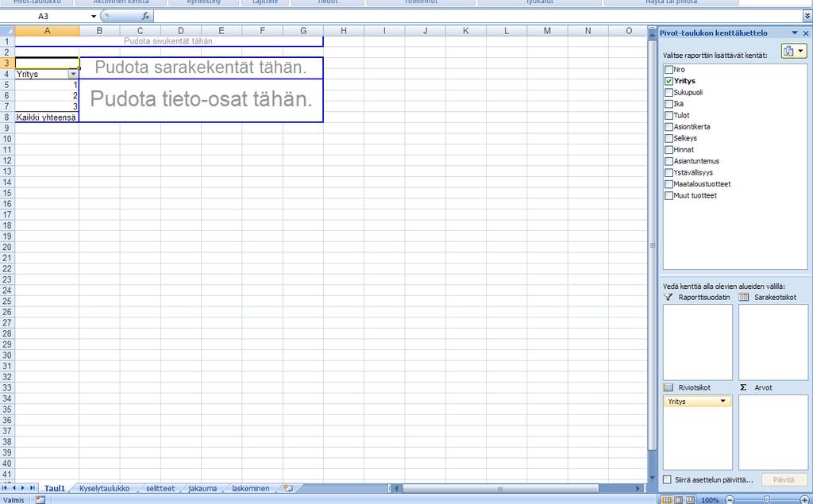The height and width of the screenshot is (504, 813).
Task: Go to the next sheet tab arrow
Action: [23, 488]
